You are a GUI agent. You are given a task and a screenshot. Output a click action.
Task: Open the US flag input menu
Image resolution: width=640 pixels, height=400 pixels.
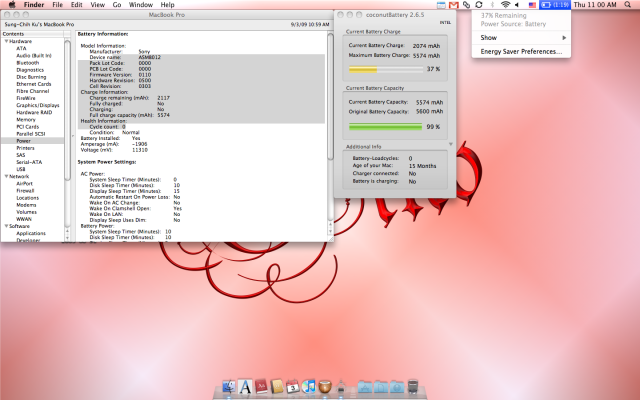[532, 5]
